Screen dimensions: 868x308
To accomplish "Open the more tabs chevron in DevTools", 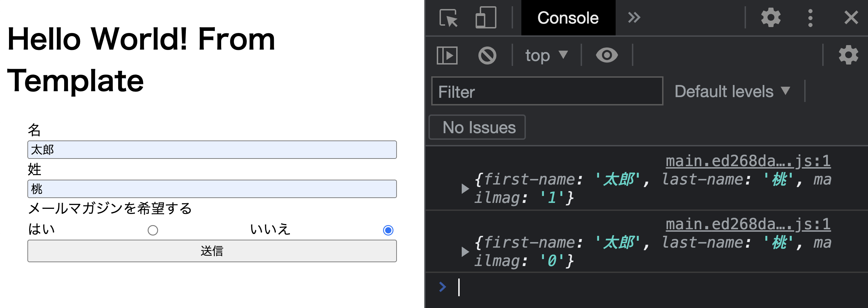I will point(634,17).
